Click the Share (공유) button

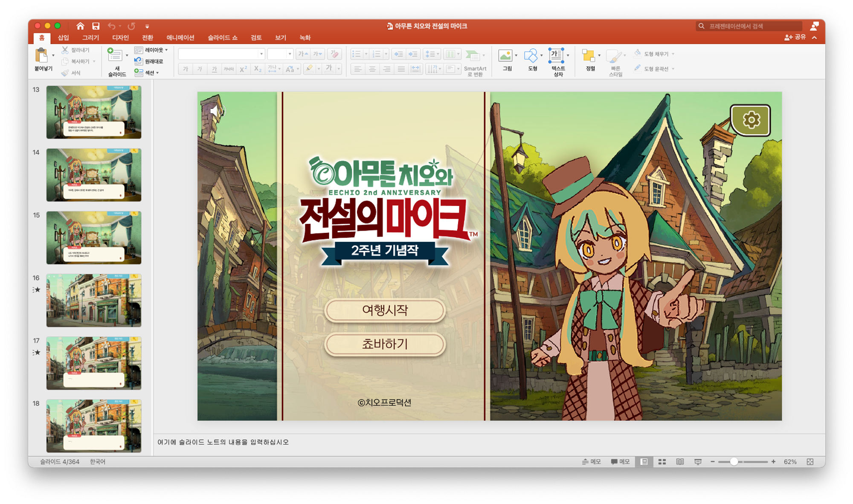[x=795, y=38]
